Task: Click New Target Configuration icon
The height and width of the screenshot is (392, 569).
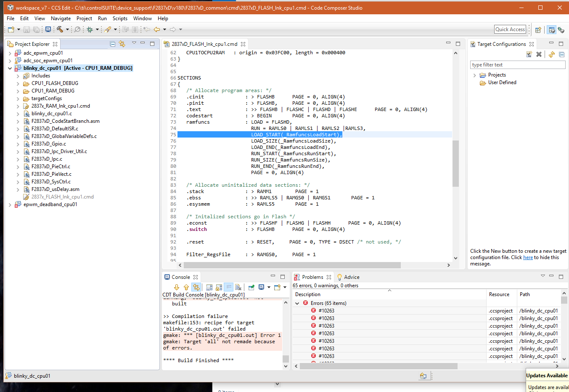Action: coord(529,55)
